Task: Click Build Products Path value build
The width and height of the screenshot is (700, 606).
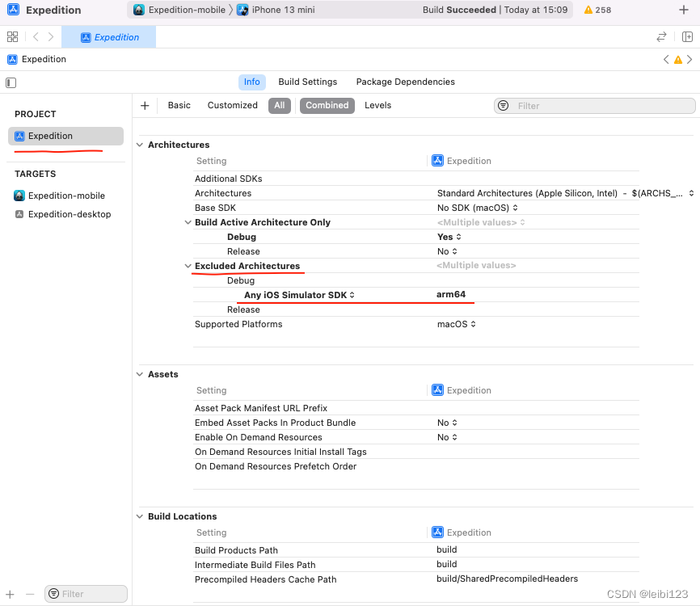Action: coord(446,549)
